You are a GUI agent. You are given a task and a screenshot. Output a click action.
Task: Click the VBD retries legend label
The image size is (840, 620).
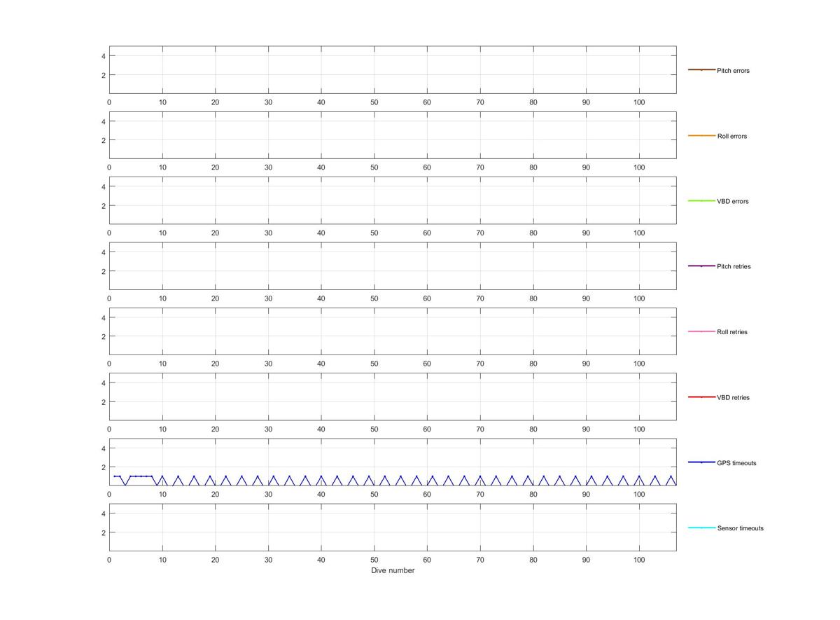733,397
